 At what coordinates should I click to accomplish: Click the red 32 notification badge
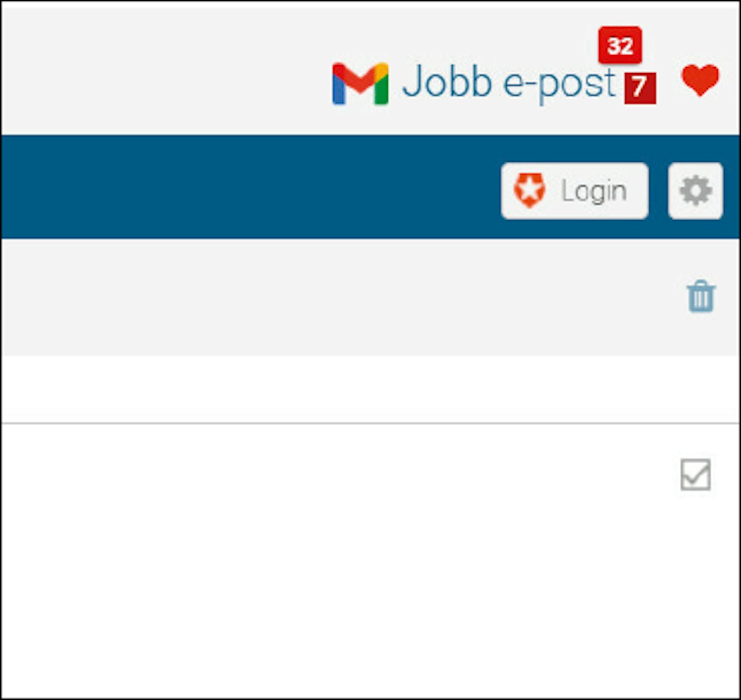tap(620, 45)
